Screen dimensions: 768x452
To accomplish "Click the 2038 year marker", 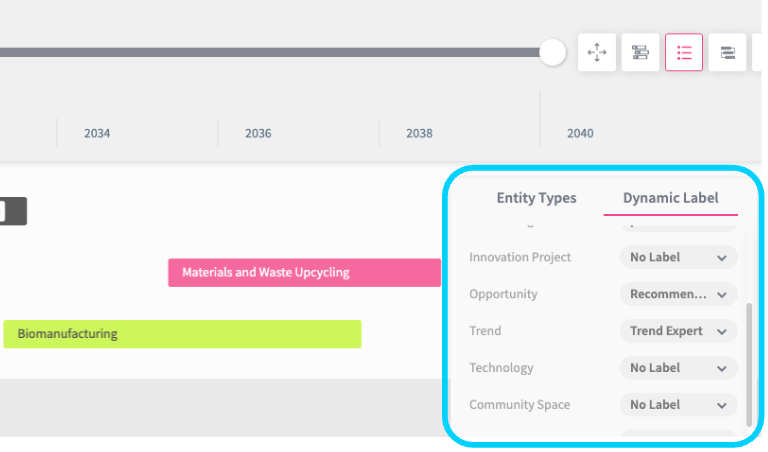I will 419,133.
